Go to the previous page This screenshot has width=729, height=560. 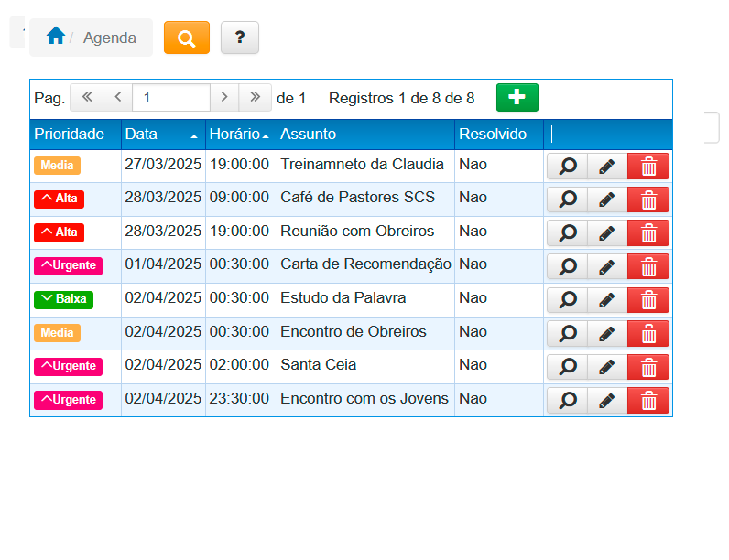click(x=117, y=97)
